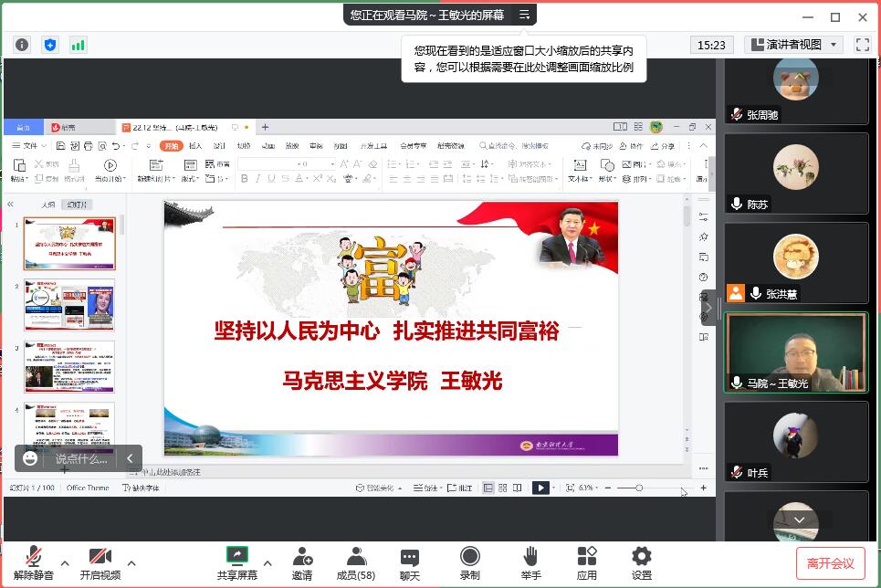Open the 邀请 invite icon
Image resolution: width=881 pixels, height=588 pixels.
point(302,562)
